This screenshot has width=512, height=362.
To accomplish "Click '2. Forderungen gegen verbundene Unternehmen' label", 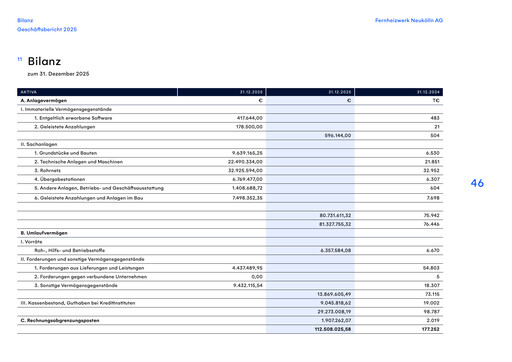I will tap(91, 277).
